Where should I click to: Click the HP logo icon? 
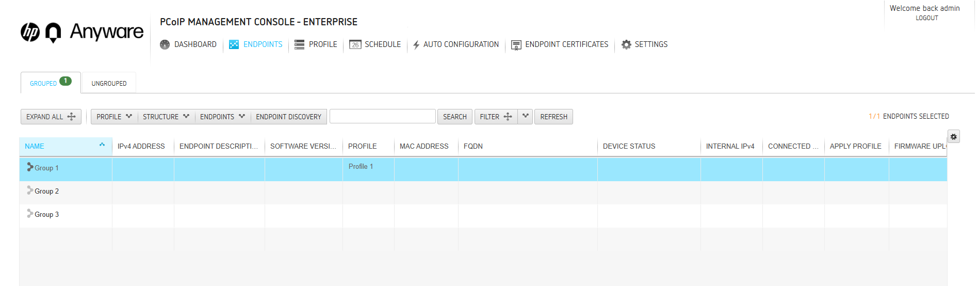30,32
